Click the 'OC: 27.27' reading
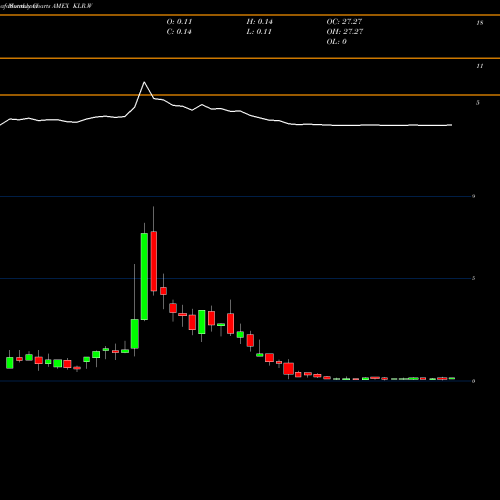Image resolution: width=500 pixels, height=500 pixels. pos(344,22)
